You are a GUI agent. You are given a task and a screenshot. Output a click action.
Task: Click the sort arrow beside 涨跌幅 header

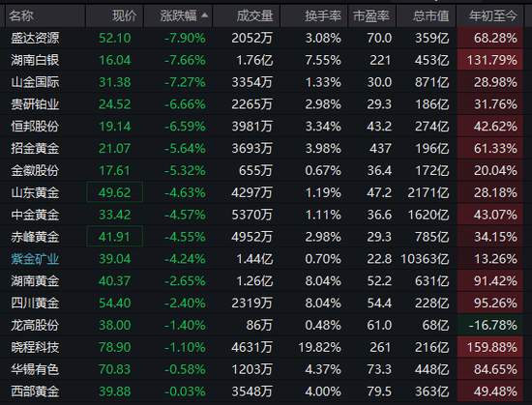[204, 15]
